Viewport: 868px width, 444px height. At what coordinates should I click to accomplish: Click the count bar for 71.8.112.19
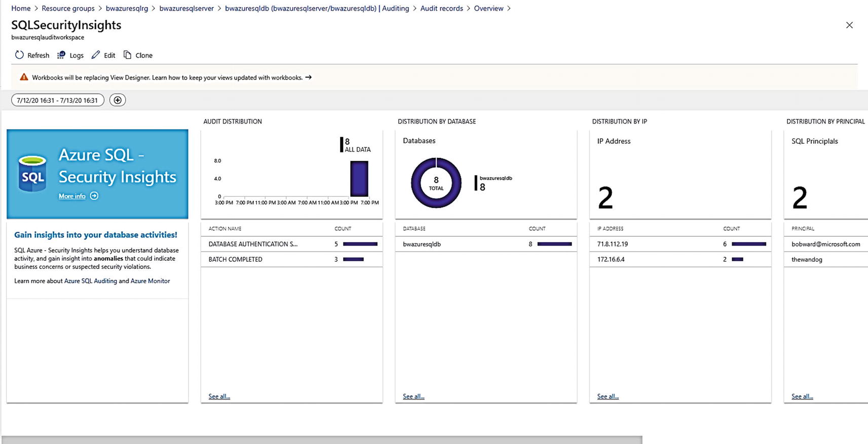point(749,244)
